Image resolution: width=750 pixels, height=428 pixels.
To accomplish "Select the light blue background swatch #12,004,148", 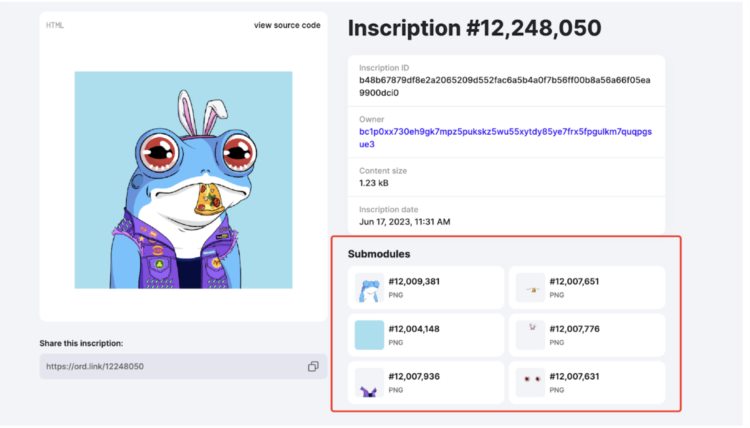I will point(370,334).
